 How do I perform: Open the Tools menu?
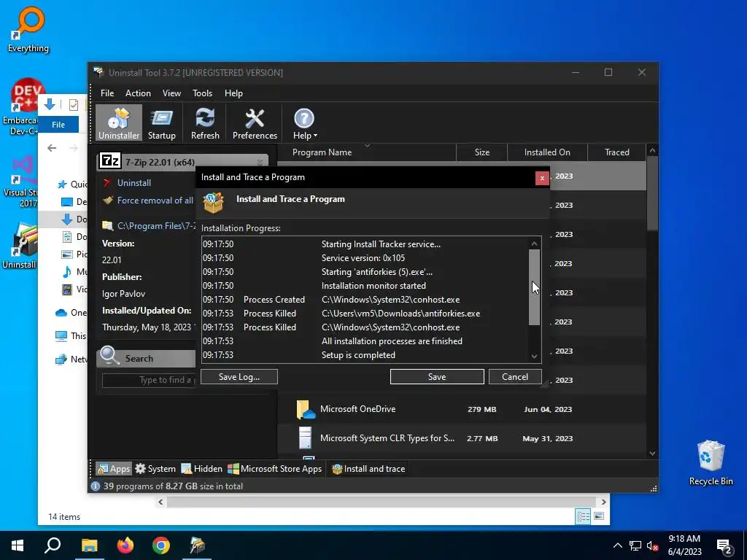coord(203,93)
